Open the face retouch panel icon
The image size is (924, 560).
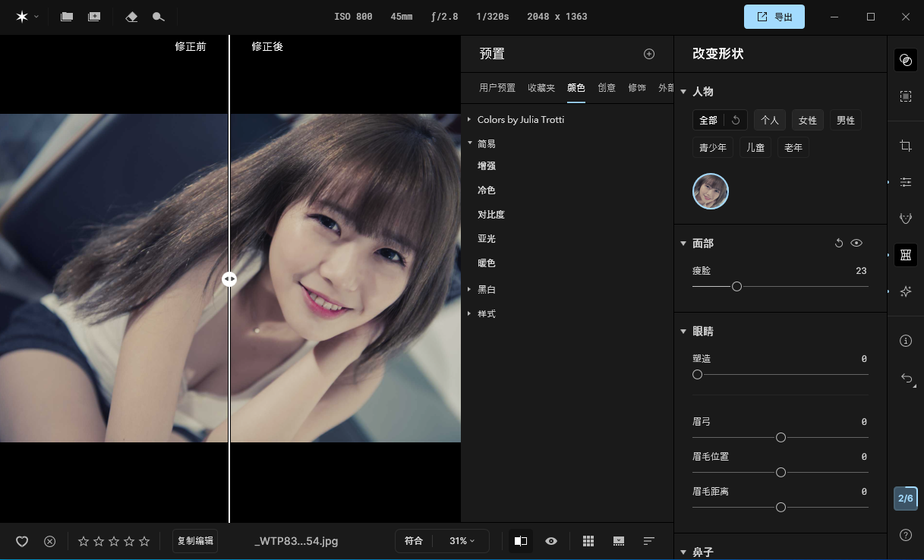tap(905, 219)
